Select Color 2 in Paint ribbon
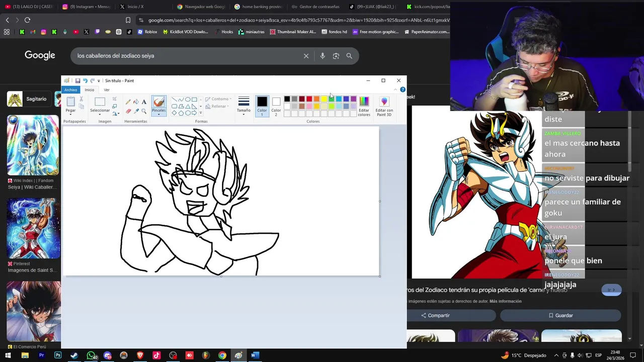This screenshot has width=644, height=362. tap(276, 106)
